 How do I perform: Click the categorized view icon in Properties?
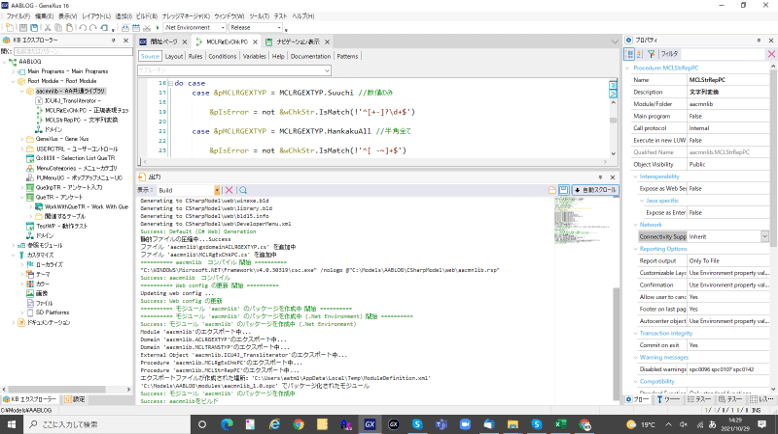click(629, 54)
